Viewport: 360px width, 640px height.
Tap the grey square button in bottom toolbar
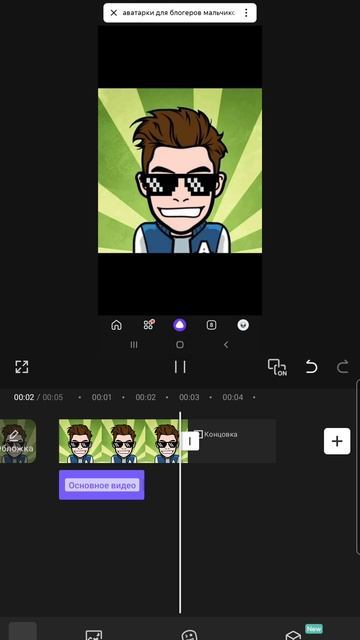click(23, 631)
